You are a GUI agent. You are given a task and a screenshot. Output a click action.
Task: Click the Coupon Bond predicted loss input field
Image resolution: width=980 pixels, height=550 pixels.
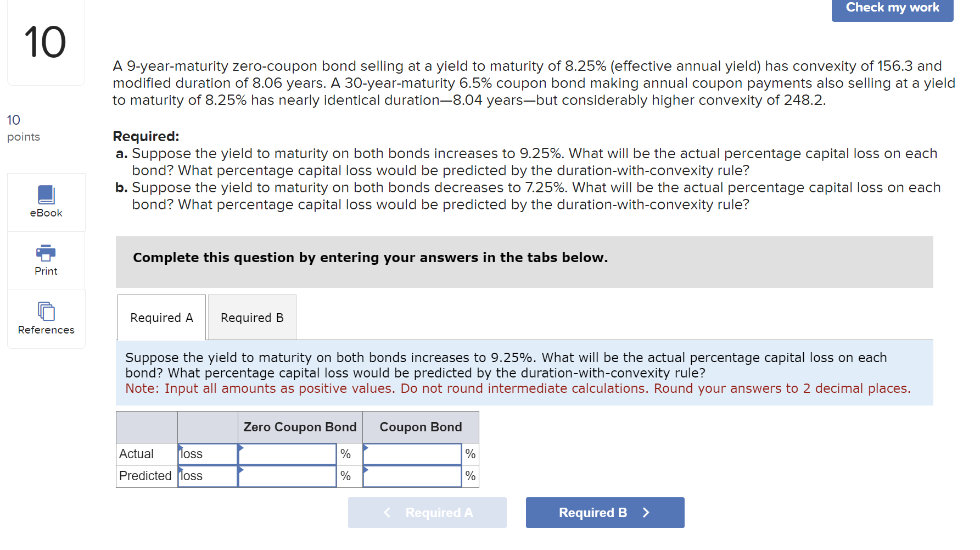click(x=412, y=476)
